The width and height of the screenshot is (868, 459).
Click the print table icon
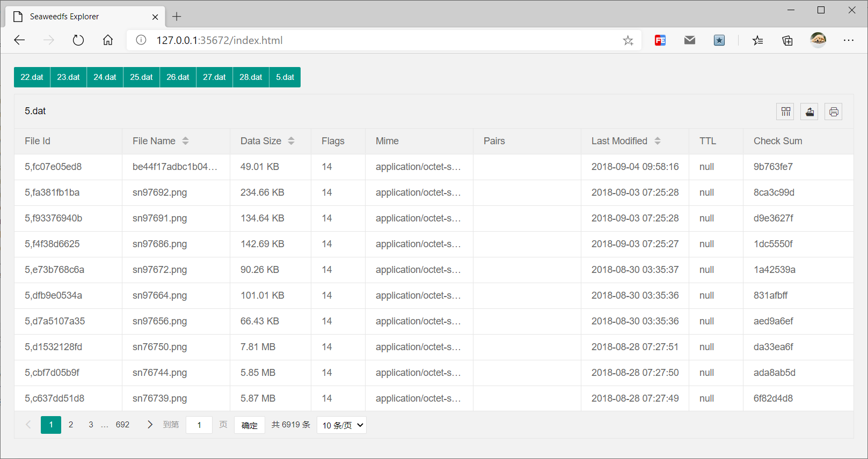[x=834, y=112]
